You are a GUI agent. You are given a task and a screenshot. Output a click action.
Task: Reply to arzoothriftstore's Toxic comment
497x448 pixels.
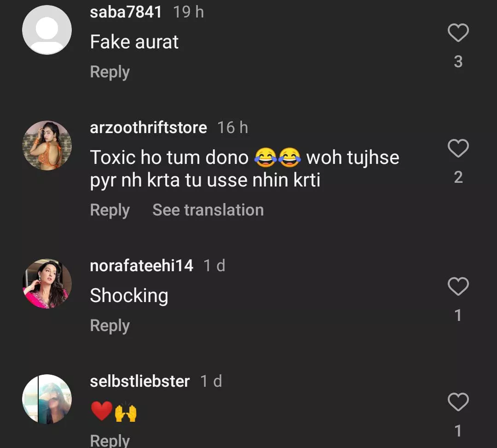coord(110,210)
